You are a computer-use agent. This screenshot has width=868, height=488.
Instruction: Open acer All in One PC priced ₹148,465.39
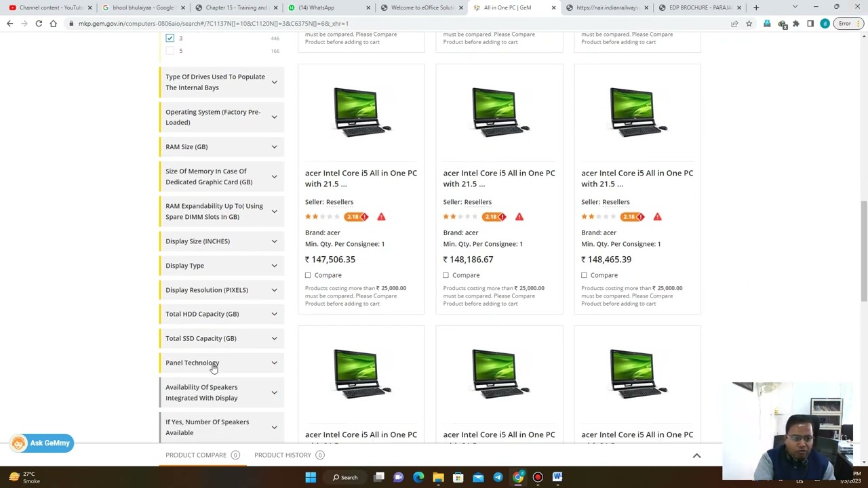tap(637, 178)
